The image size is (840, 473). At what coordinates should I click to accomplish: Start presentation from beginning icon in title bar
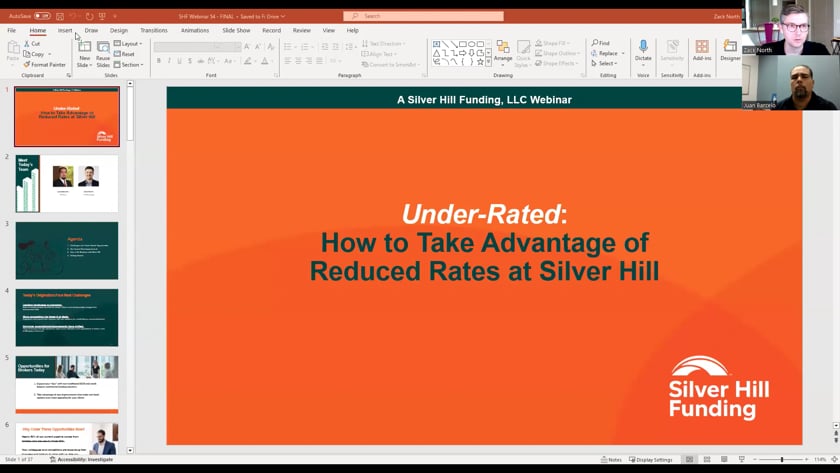click(102, 16)
